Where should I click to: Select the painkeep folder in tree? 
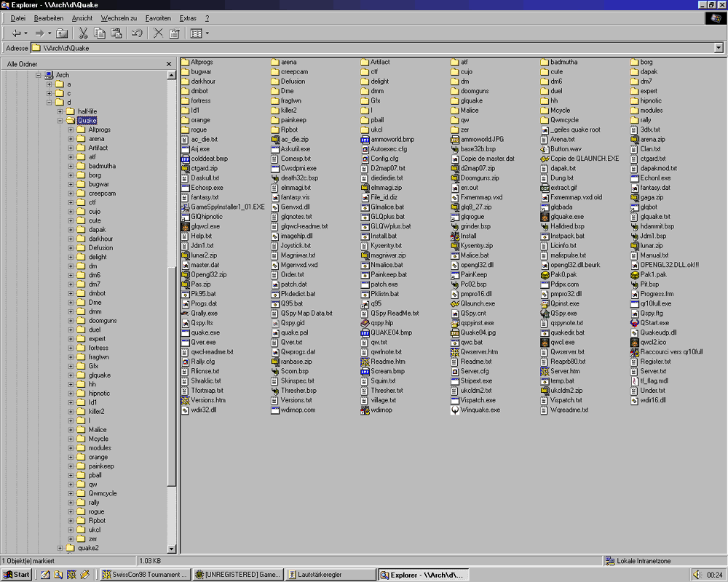point(101,466)
